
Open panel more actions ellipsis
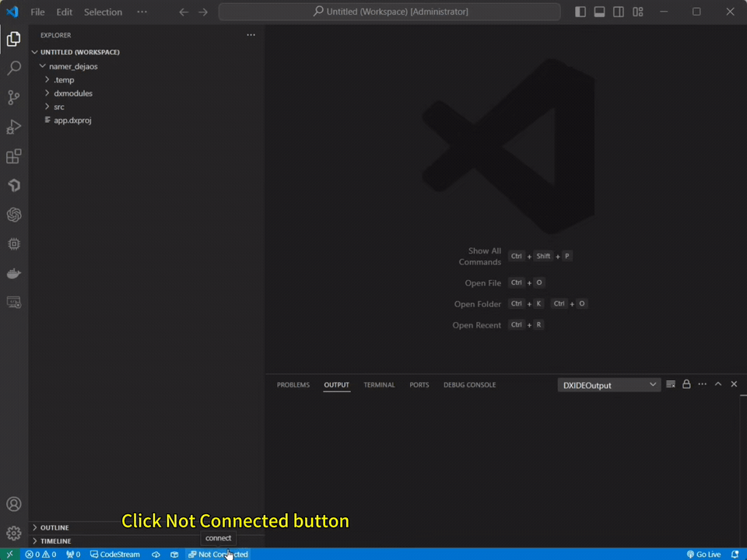[x=702, y=384]
